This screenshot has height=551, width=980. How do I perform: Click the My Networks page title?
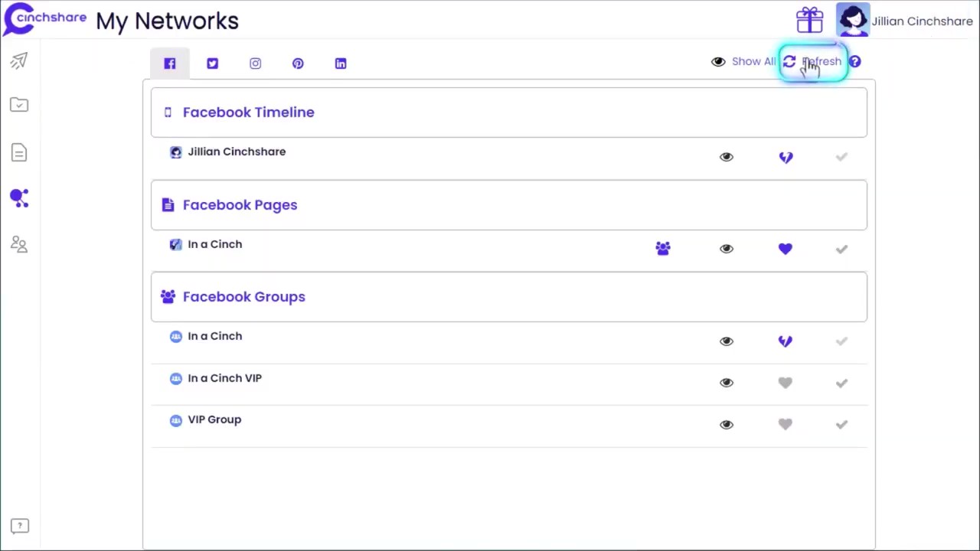167,21
